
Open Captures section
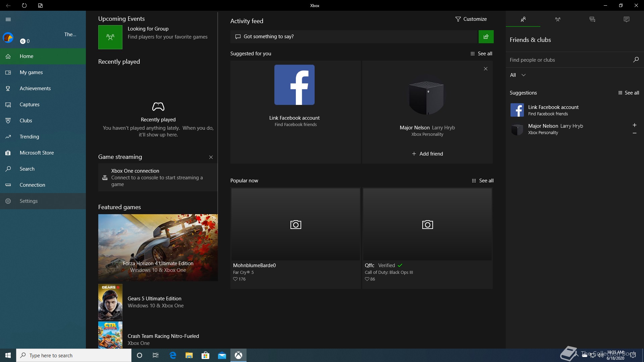pos(43,105)
